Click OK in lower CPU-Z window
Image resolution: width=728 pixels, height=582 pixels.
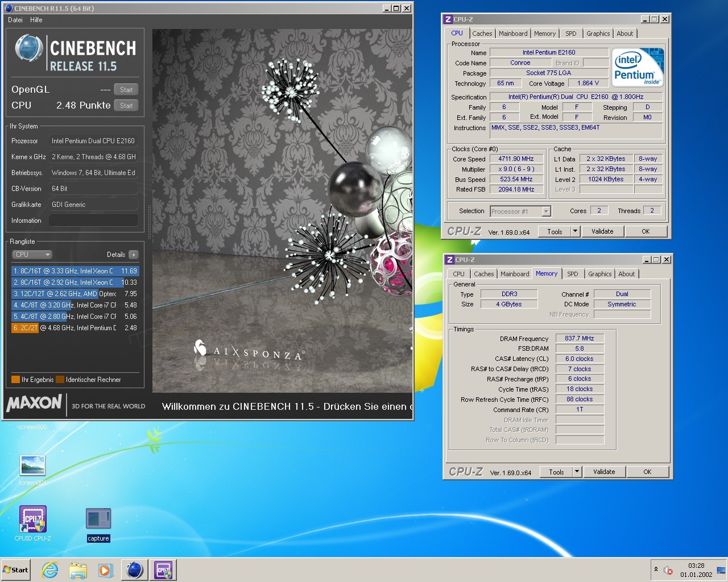647,472
